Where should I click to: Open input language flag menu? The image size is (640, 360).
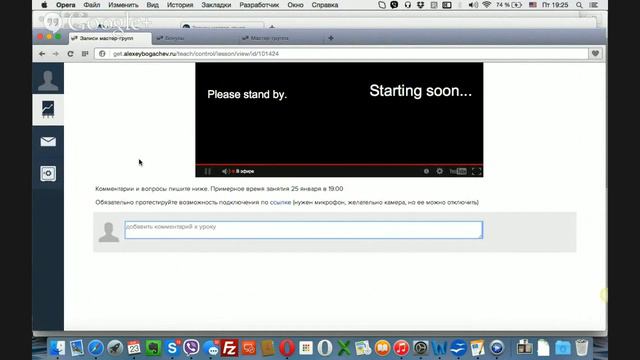coord(533,5)
